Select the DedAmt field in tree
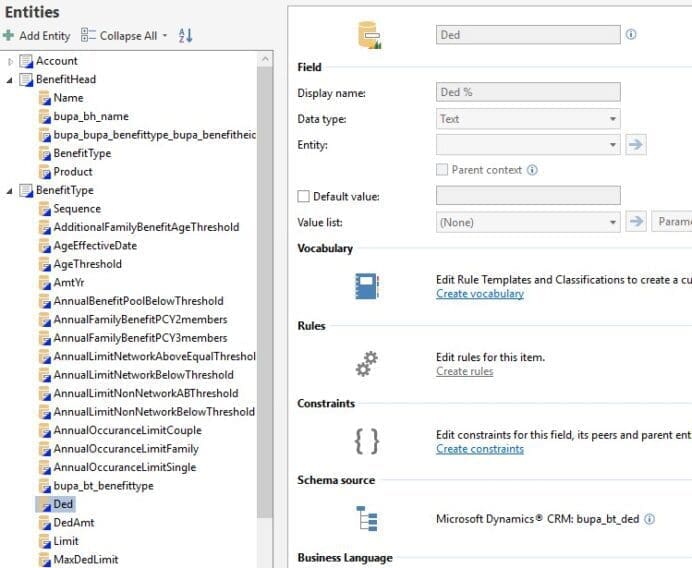 73,523
